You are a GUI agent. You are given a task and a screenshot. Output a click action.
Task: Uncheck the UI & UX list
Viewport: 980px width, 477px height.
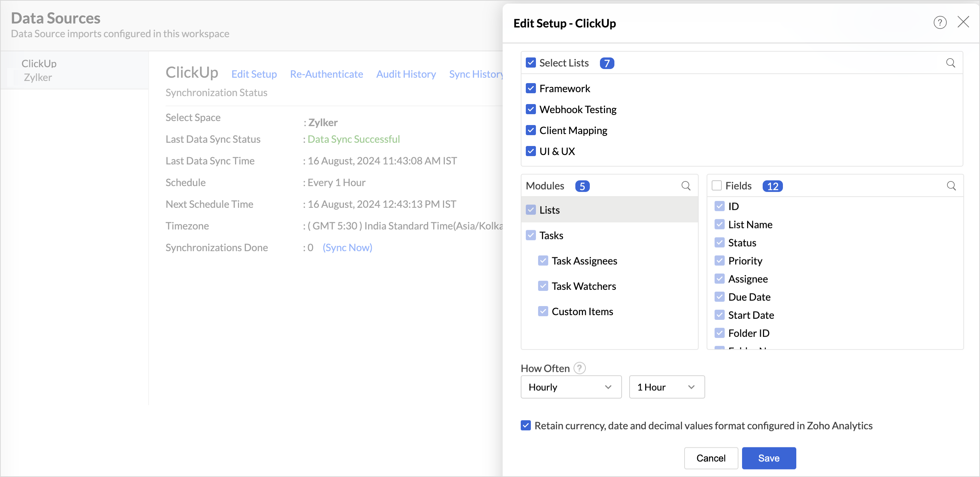(x=531, y=151)
